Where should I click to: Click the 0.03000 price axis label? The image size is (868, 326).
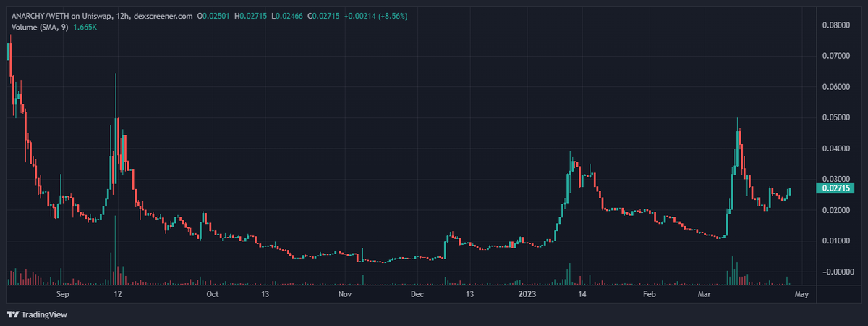(835, 179)
